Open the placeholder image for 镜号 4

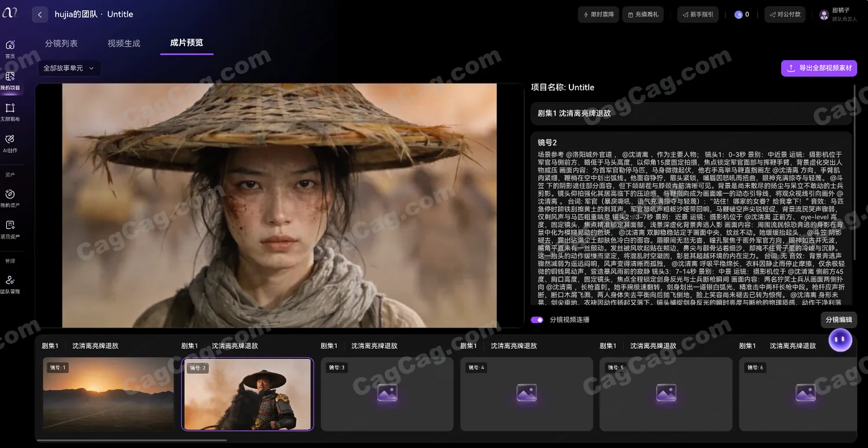click(x=527, y=393)
